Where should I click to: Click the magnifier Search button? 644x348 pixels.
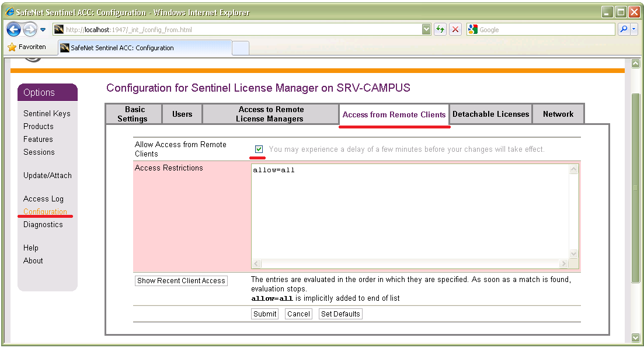[x=624, y=30]
